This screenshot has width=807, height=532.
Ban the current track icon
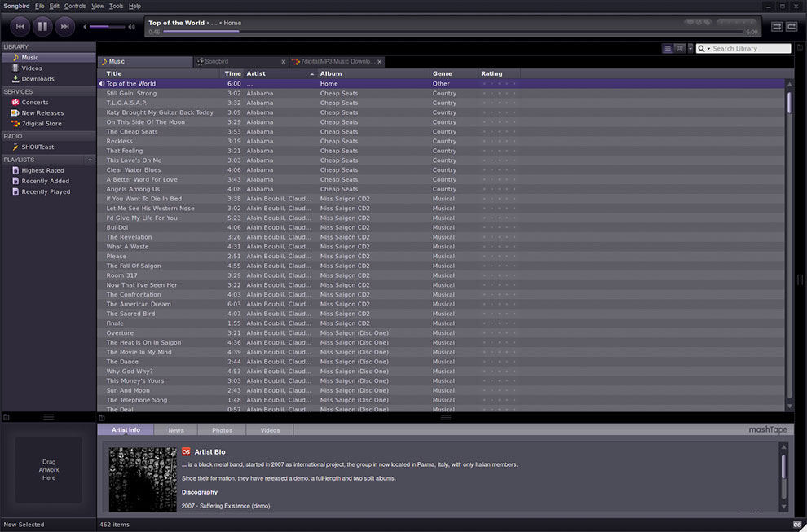pos(699,22)
